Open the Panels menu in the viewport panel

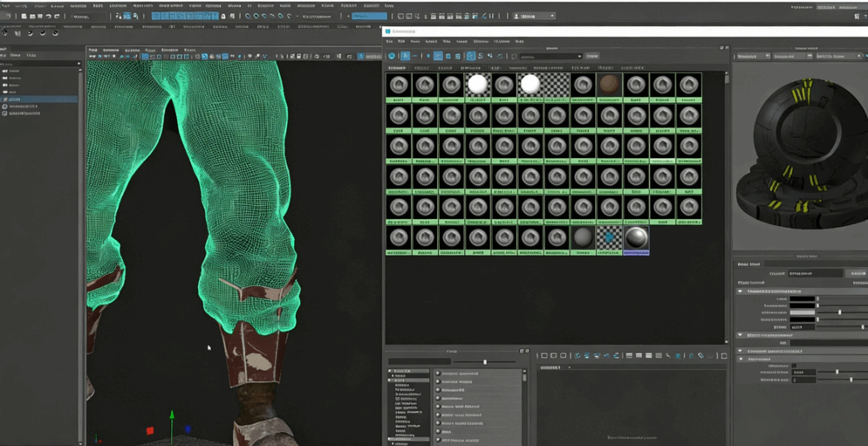tap(189, 50)
